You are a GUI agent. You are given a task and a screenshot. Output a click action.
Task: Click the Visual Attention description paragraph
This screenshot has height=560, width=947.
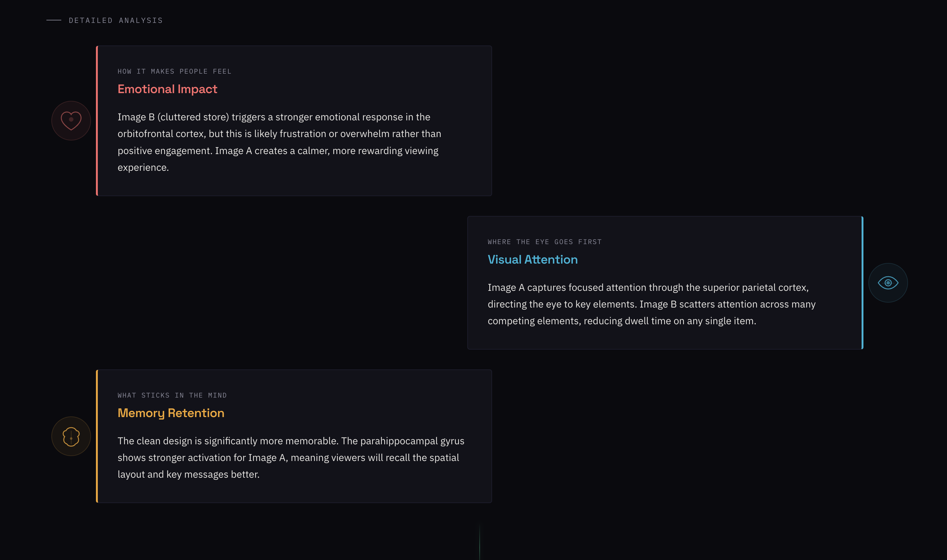[651, 304]
